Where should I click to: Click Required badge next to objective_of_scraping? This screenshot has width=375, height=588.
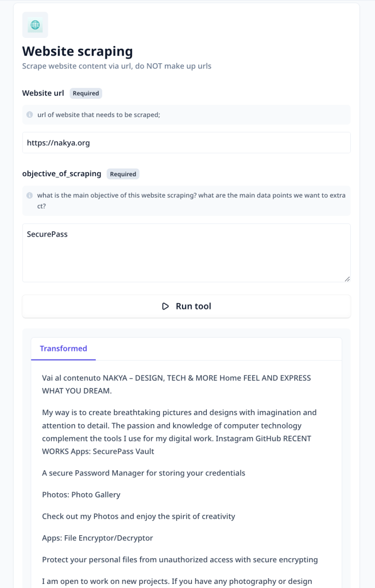click(123, 174)
